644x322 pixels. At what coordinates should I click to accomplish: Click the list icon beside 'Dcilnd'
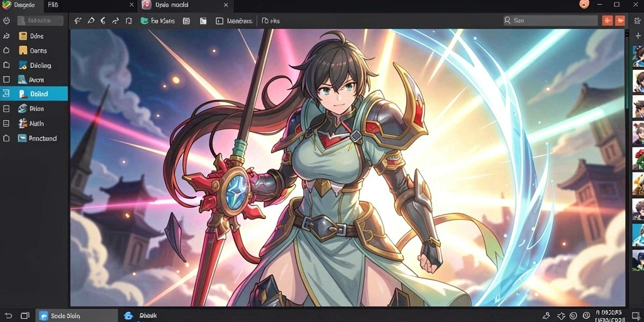6,94
